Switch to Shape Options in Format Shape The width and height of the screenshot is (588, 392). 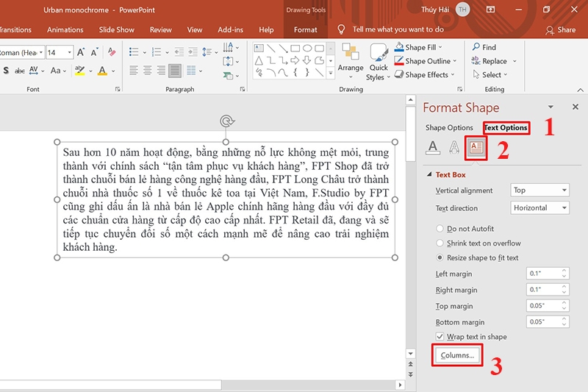[x=449, y=127]
